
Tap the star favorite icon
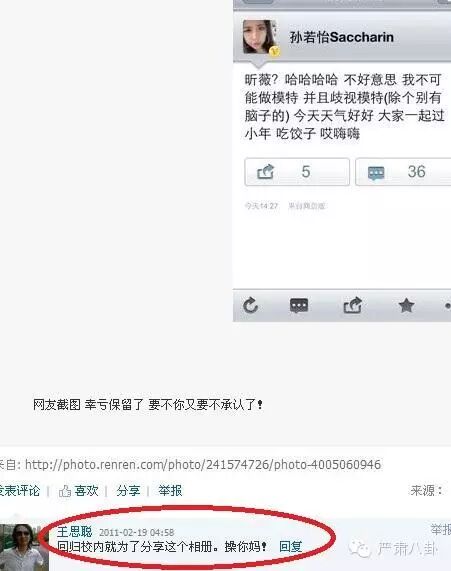tap(406, 306)
